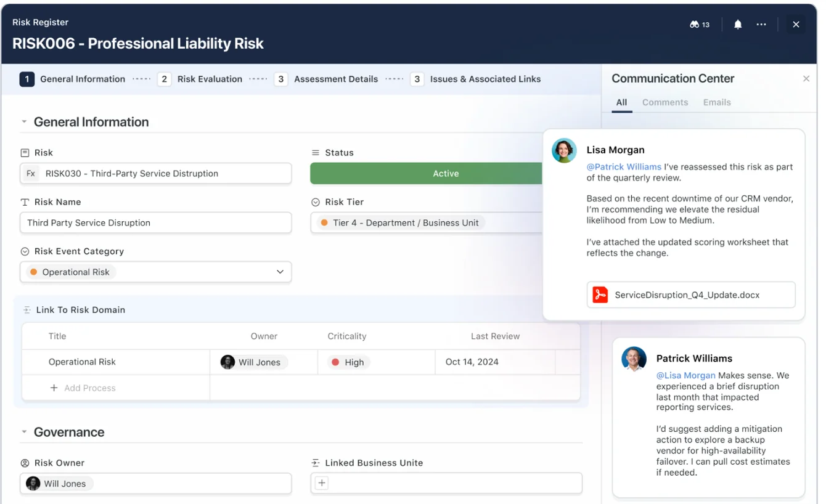826x504 pixels.
Task: Click the Risk Tier field icon
Action: pos(316,202)
